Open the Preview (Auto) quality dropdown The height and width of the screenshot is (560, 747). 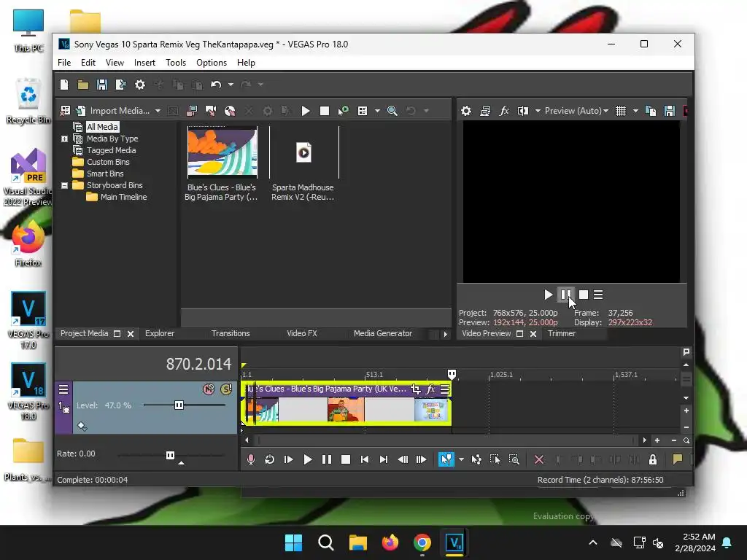[576, 111]
